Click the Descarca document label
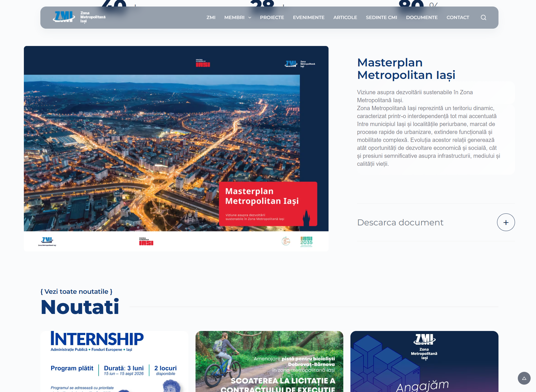Screen dimensions: 536x392 pos(400,222)
